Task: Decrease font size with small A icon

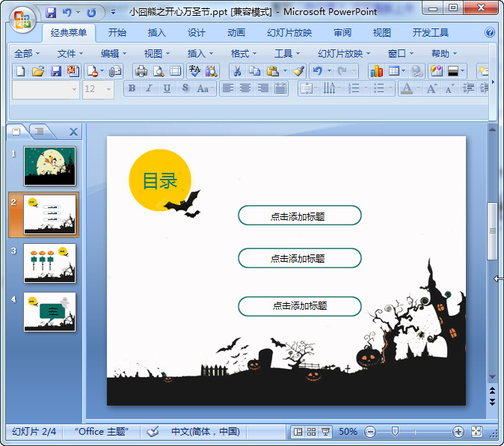Action: (449, 88)
